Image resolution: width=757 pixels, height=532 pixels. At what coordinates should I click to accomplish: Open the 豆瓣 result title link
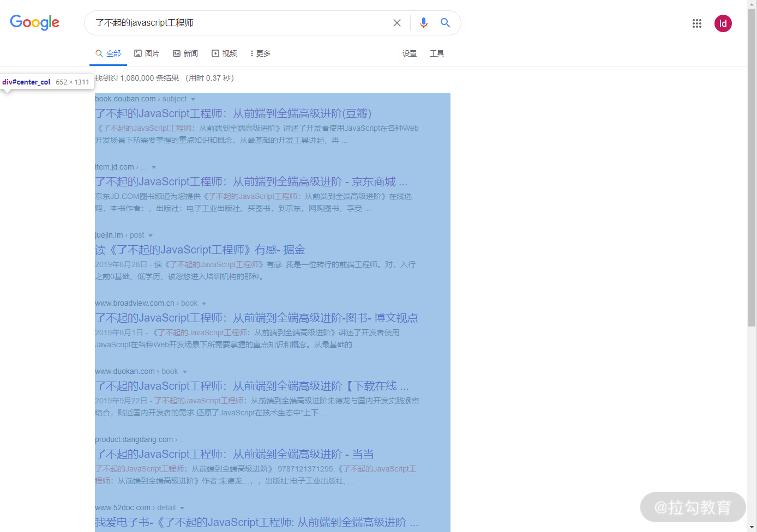pos(233,113)
